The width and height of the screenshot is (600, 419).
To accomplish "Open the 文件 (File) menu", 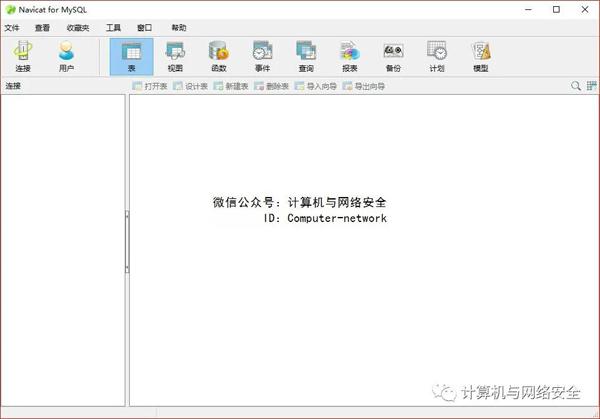I will point(12,28).
